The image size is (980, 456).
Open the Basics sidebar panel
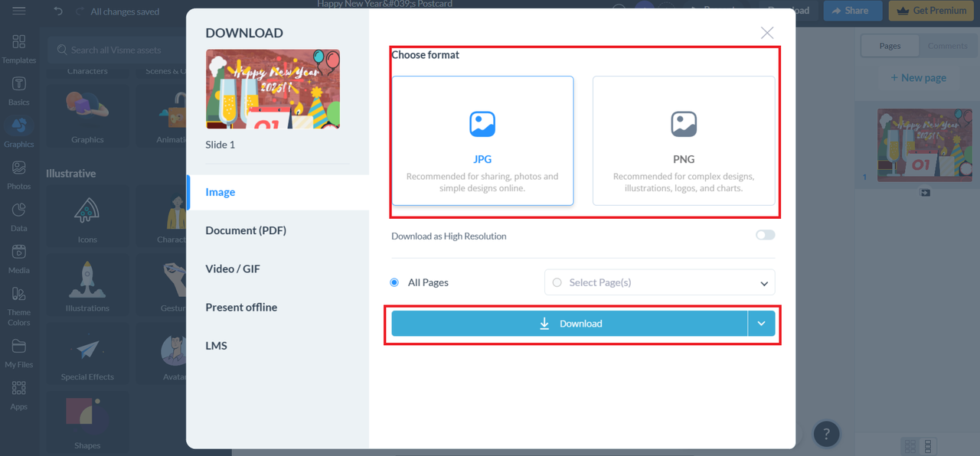pos(19,91)
